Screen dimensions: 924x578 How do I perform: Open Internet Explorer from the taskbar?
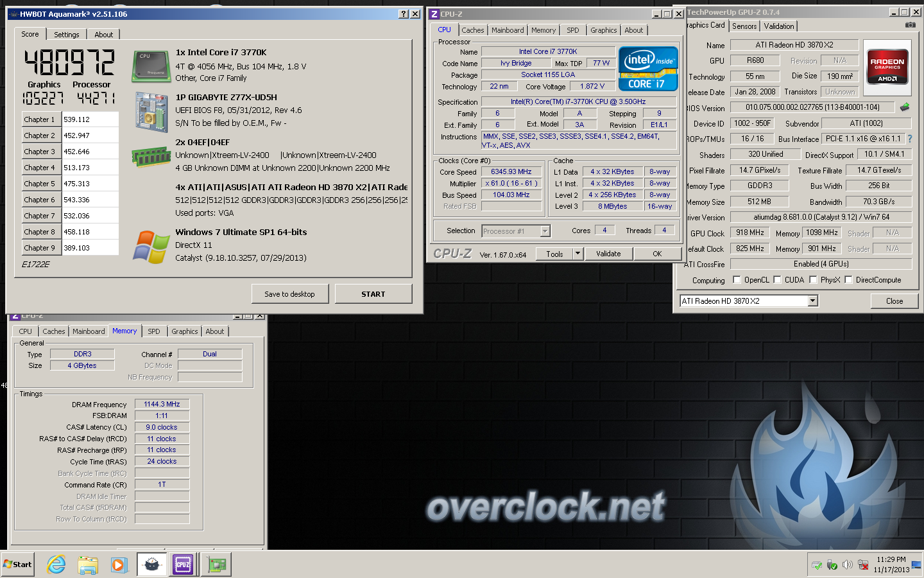[56, 565]
